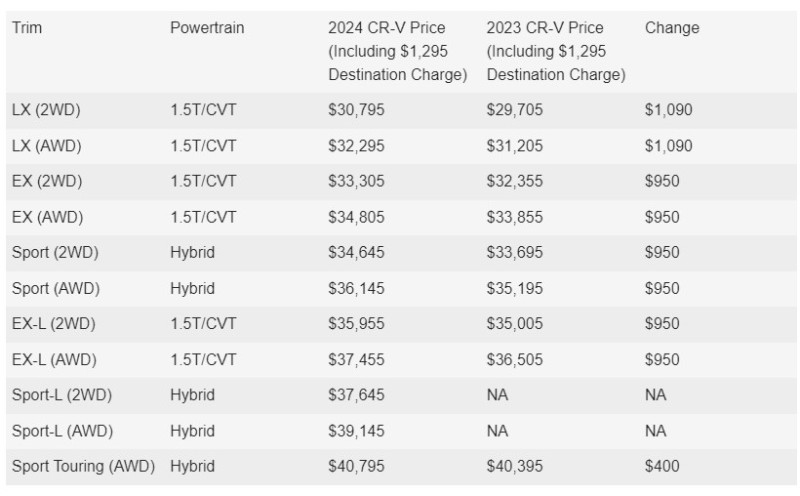This screenshot has height=496, width=800.
Task: Click the $30,795 price cell
Action: coord(356,110)
